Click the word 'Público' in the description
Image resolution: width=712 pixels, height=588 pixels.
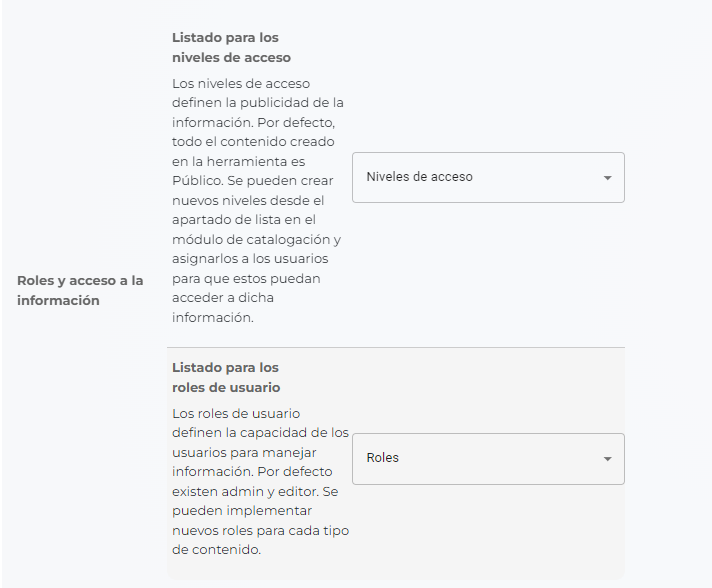tap(197, 181)
